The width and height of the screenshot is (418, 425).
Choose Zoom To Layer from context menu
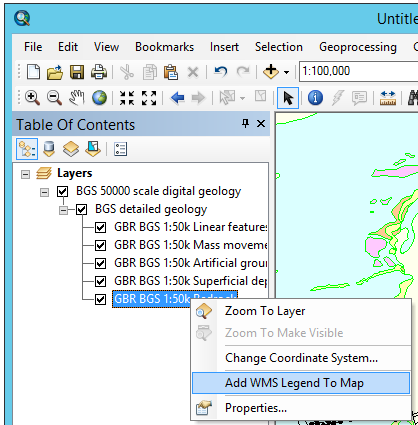click(x=301, y=311)
